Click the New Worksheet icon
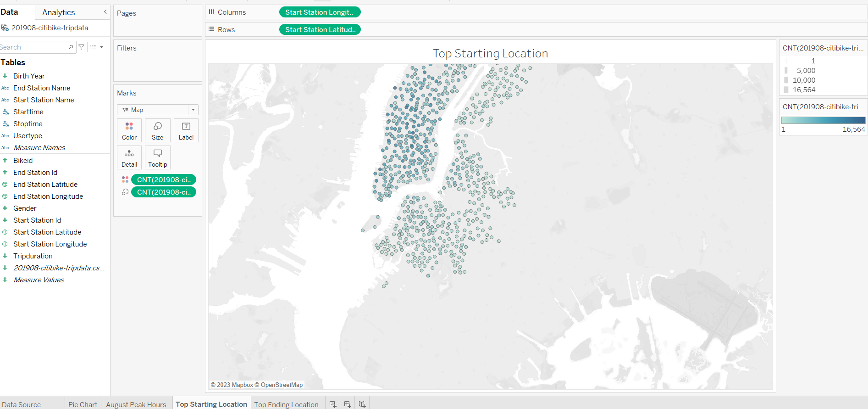Screen dimensions: 868x409 click(x=333, y=404)
